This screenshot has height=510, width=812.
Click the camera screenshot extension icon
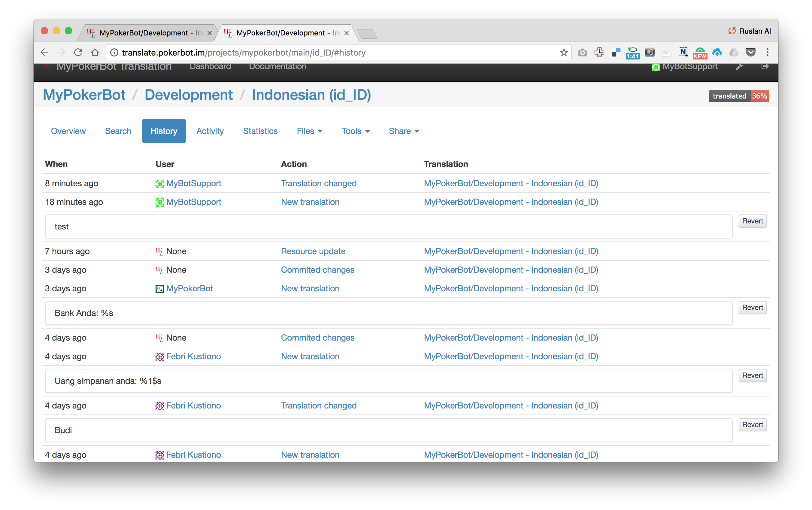(x=582, y=53)
